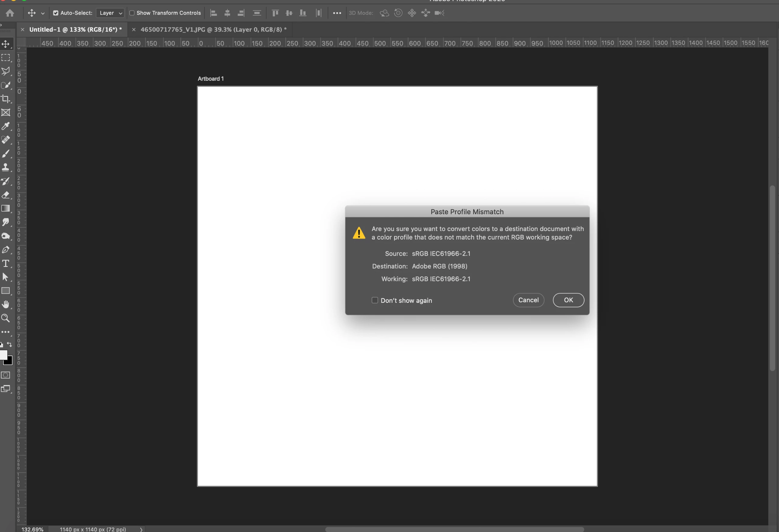
Task: Enable Show Transform Controls checkbox
Action: point(132,13)
